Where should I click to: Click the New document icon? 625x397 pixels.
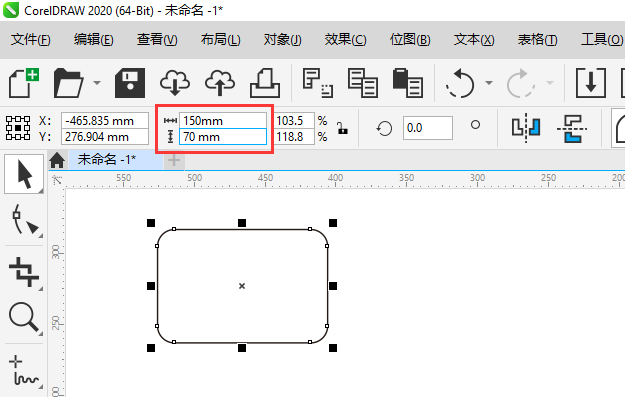tap(24, 83)
